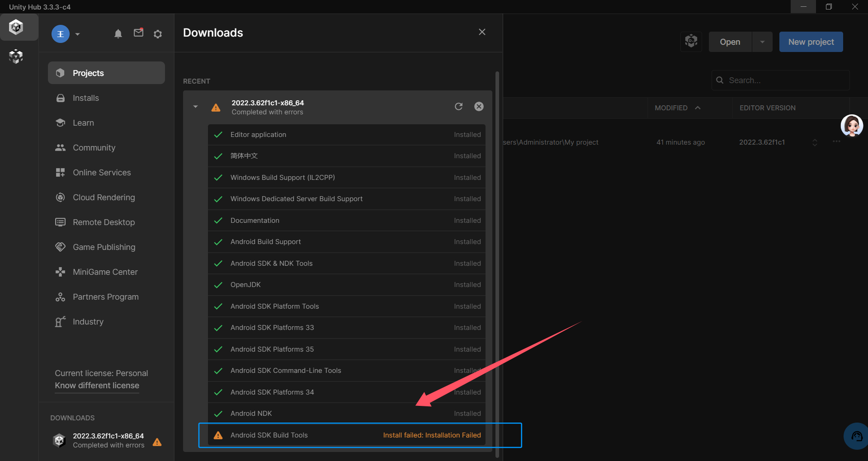
Task: Open the My project row
Action: coord(676,142)
